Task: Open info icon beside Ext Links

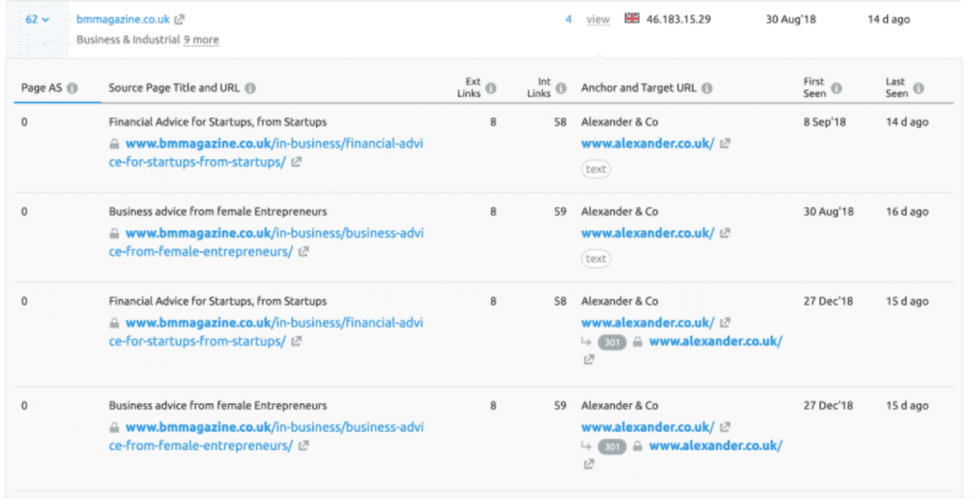Action: pos(491,88)
